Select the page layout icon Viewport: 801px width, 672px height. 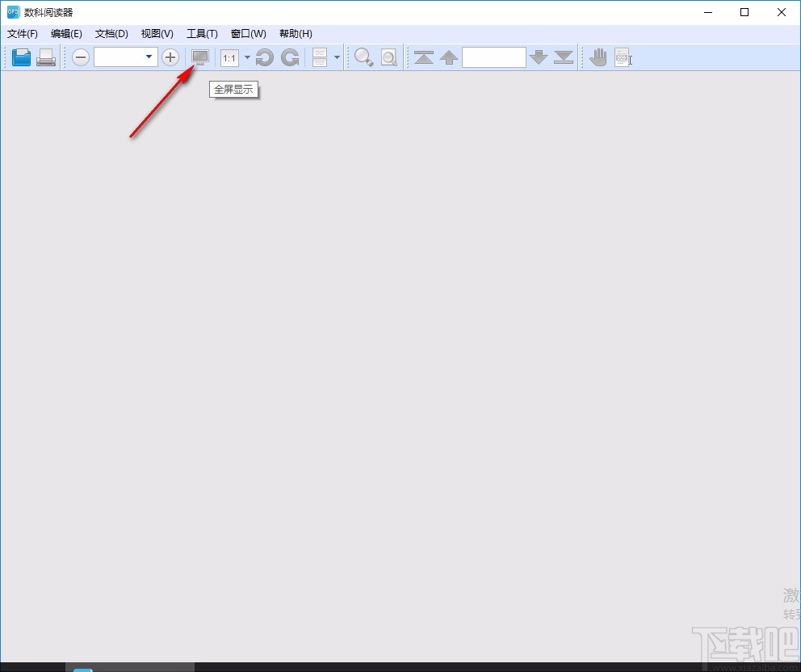[x=320, y=57]
